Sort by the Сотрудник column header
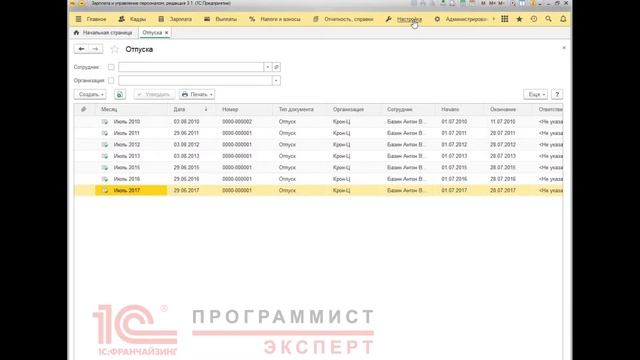Screen dimensions: 640x360 pos(408,109)
